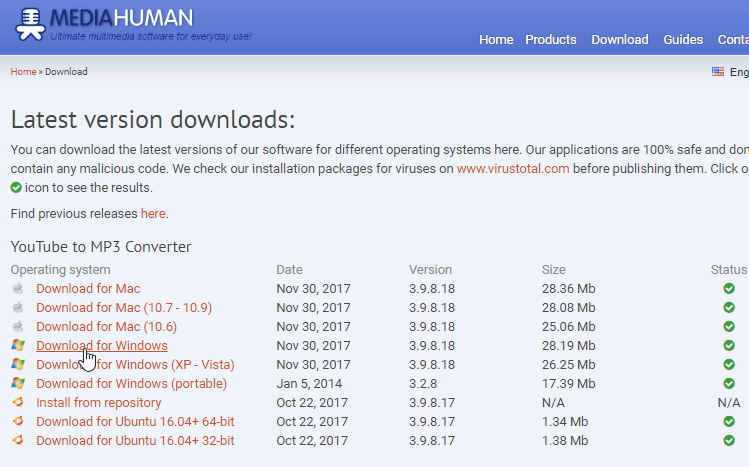This screenshot has width=749, height=467.
Task: Click the Ubuntu icon beside Ubuntu 16.04+ 32-bit
Action: [18, 440]
